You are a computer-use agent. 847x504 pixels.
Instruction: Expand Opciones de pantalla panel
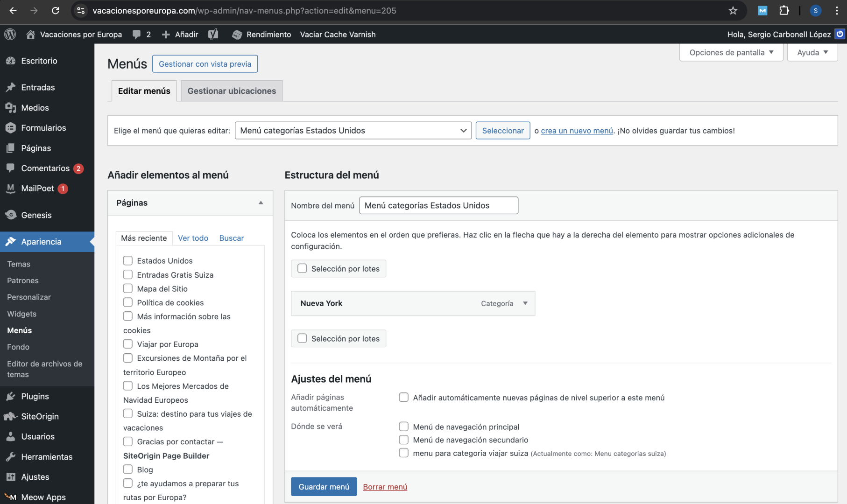pos(731,52)
